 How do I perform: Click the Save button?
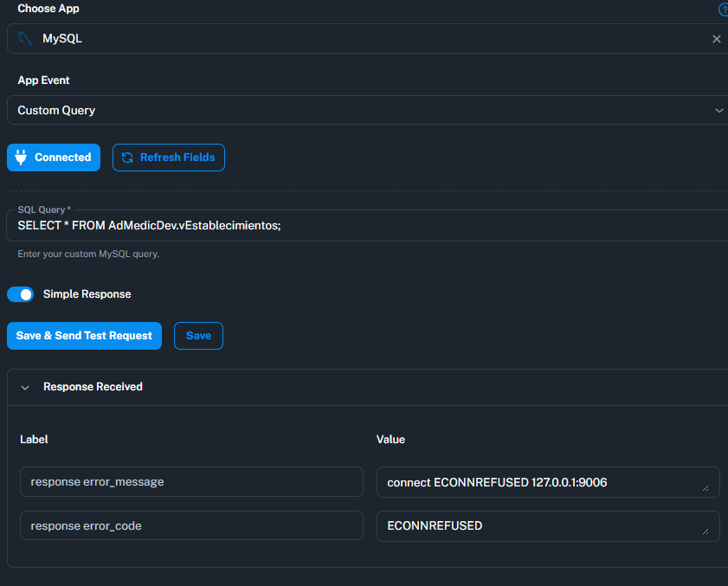(198, 336)
